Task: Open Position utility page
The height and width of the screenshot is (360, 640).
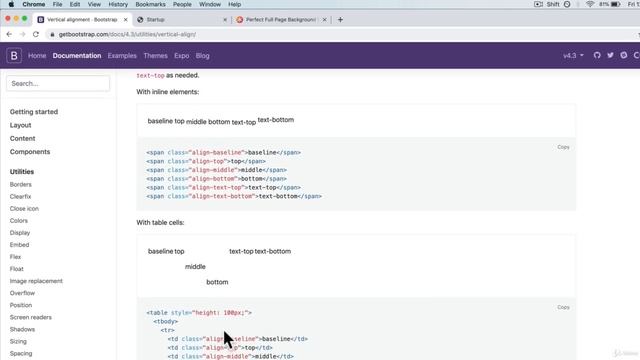Action: point(21,305)
